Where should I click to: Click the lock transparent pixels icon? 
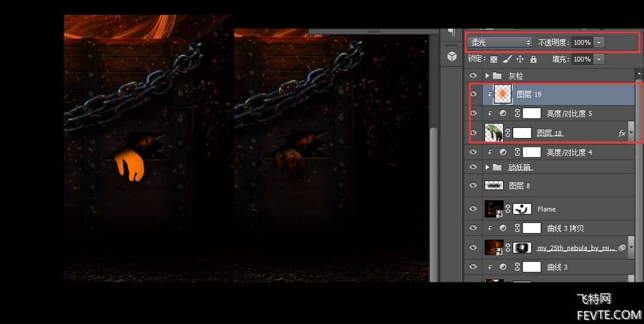click(494, 59)
